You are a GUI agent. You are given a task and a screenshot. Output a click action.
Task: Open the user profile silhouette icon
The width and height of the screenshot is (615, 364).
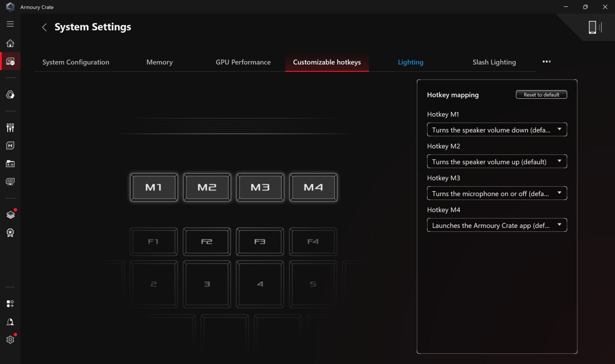tap(10, 322)
